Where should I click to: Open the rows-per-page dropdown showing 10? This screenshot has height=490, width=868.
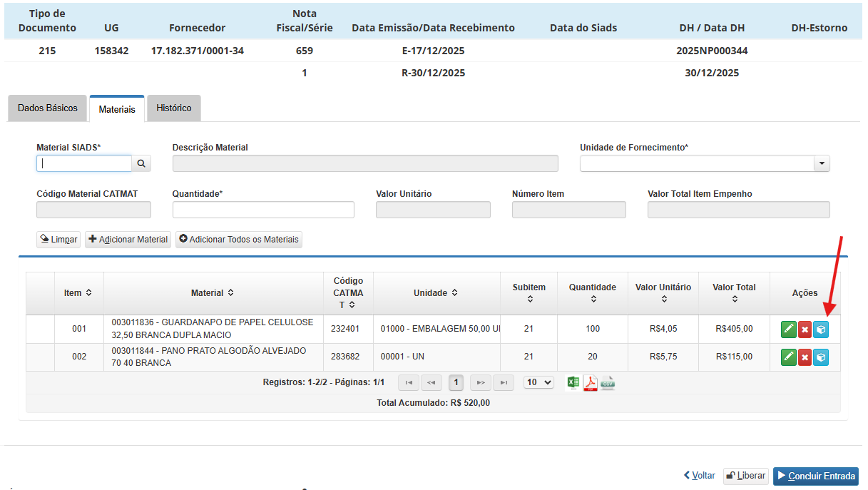point(538,382)
